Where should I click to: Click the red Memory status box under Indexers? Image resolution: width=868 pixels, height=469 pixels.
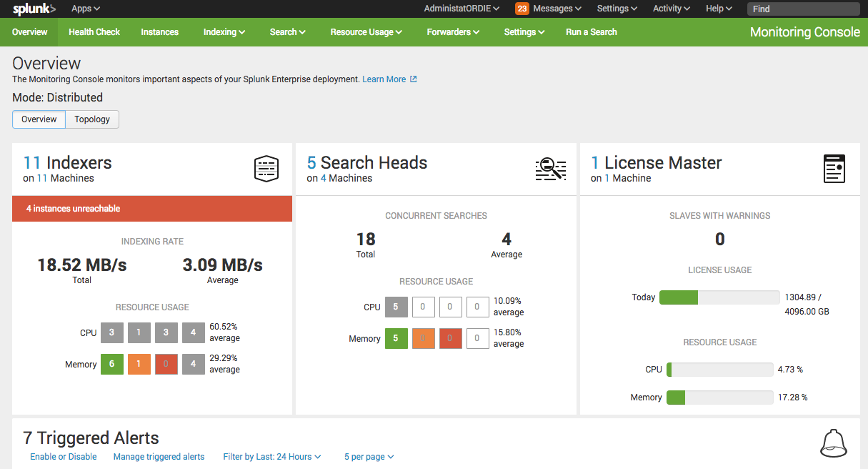click(x=166, y=364)
